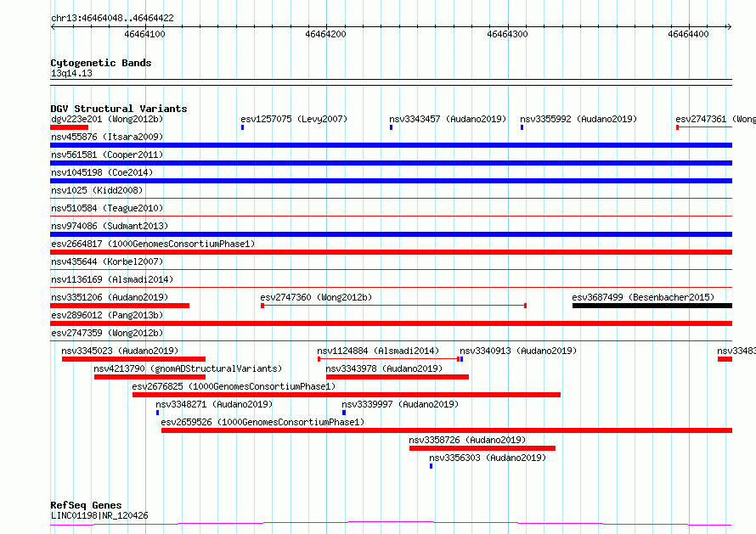The image size is (756, 534).
Task: Click the dgv223e201 (Wong2012b) variant label
Action: pos(107,119)
